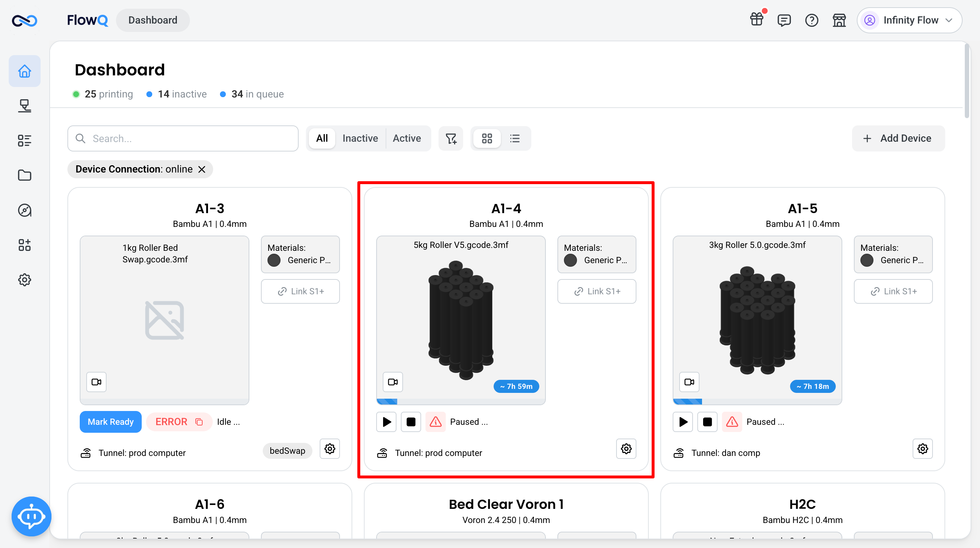The width and height of the screenshot is (980, 548).
Task: Open the Home icon in the sidebar
Action: (x=24, y=71)
